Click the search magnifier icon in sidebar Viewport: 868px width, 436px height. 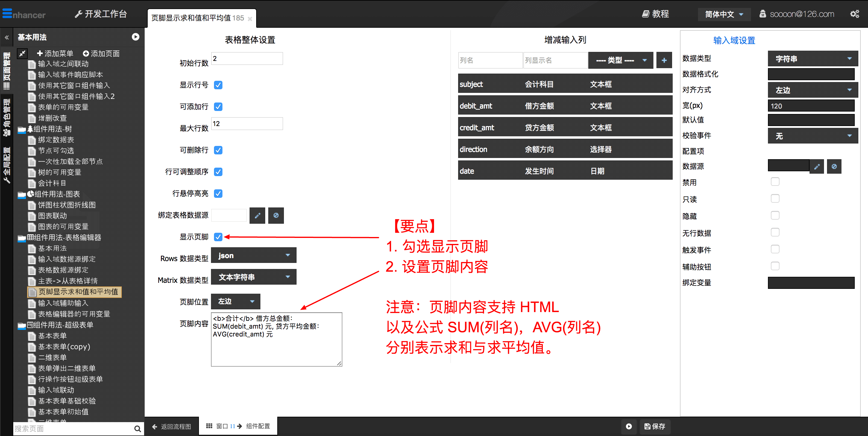(x=137, y=428)
